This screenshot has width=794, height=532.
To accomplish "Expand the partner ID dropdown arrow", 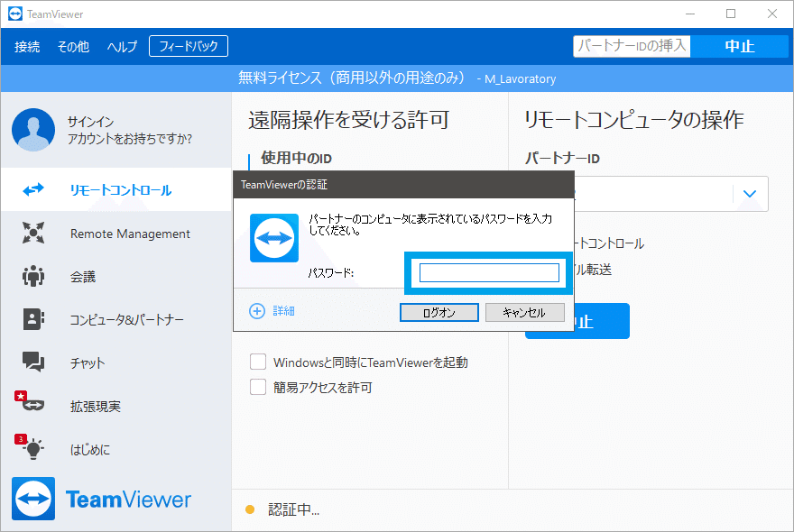I will pos(750,193).
